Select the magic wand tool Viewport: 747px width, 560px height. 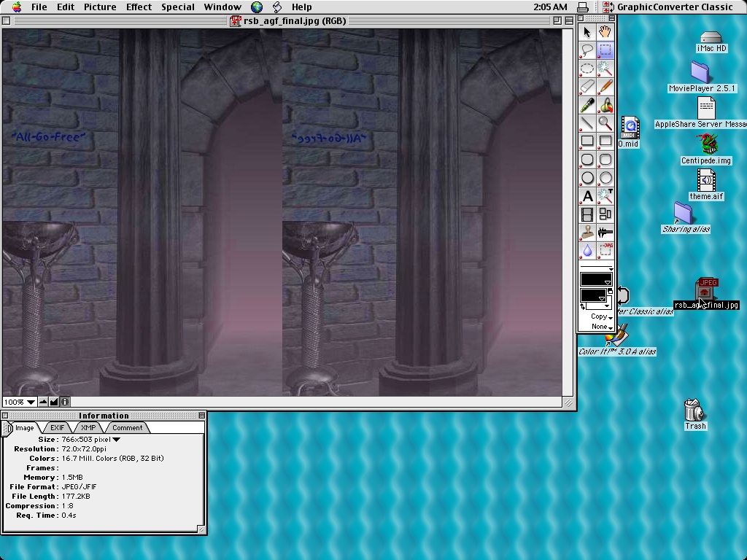[605, 69]
